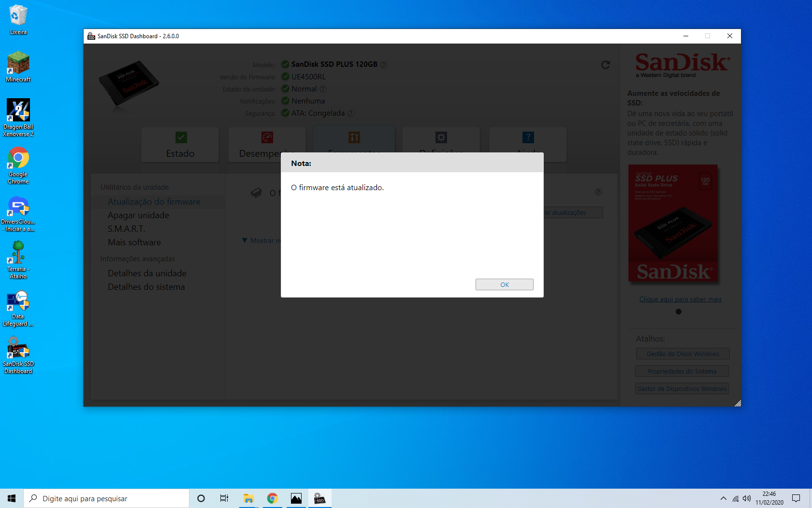This screenshot has height=508, width=812.
Task: Click the help icon next to ATA: Congelada
Action: tap(351, 113)
